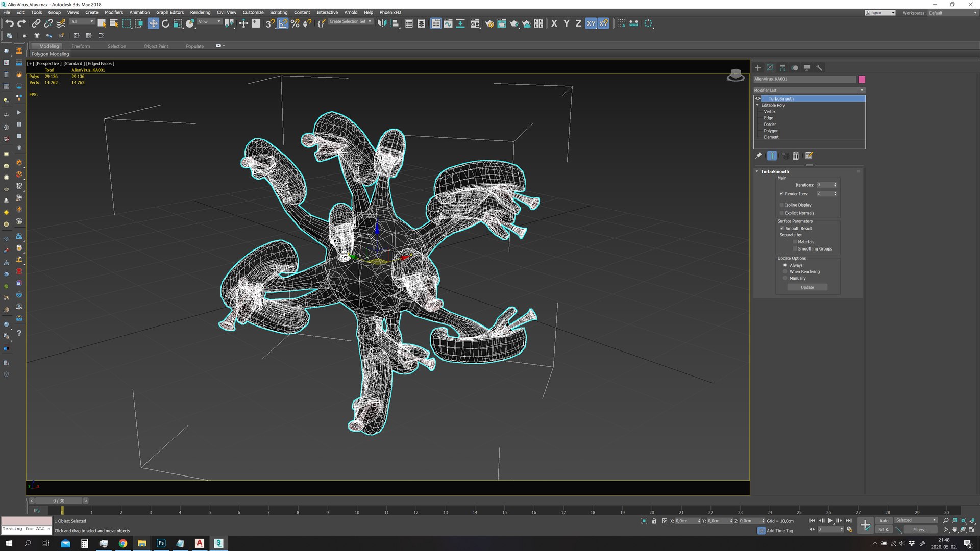Click the Filters... button
Image resolution: width=980 pixels, height=551 pixels.
pyautogui.click(x=920, y=530)
